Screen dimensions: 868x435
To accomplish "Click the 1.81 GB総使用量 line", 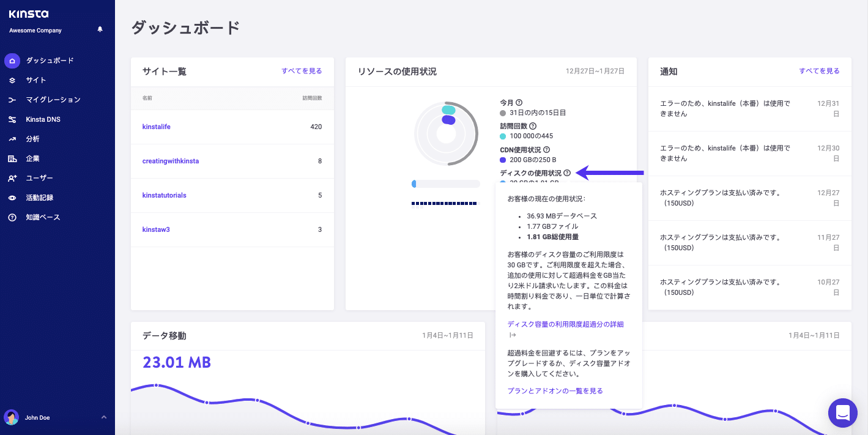I will point(553,237).
